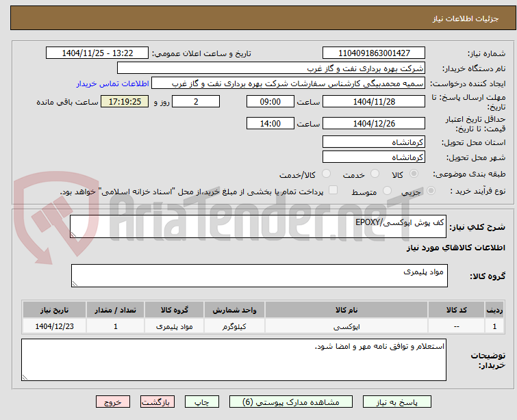Click the requester field 'سمیه محمدبیگی'
This screenshot has width=517, height=420.
(288, 83)
